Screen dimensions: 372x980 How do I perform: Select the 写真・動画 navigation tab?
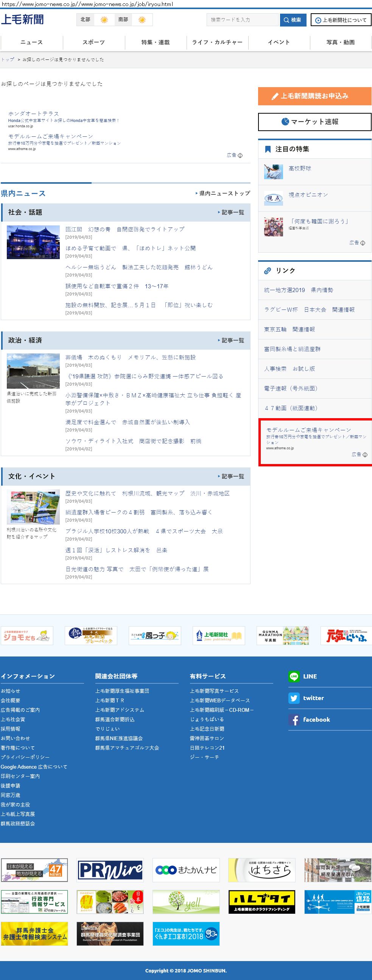(x=341, y=42)
